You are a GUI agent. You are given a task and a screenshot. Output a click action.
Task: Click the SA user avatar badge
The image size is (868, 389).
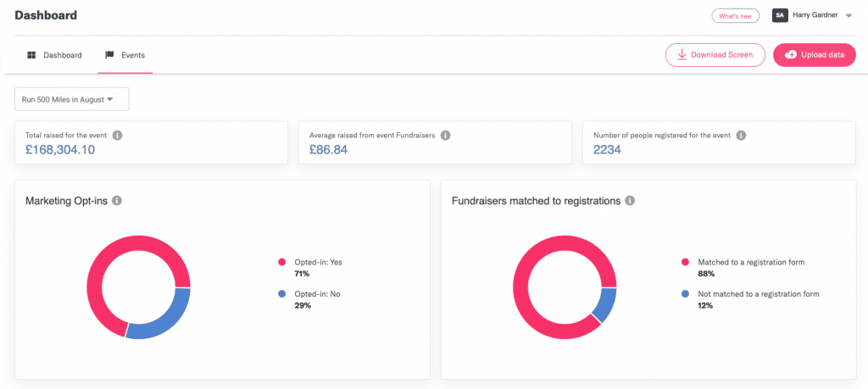click(779, 15)
